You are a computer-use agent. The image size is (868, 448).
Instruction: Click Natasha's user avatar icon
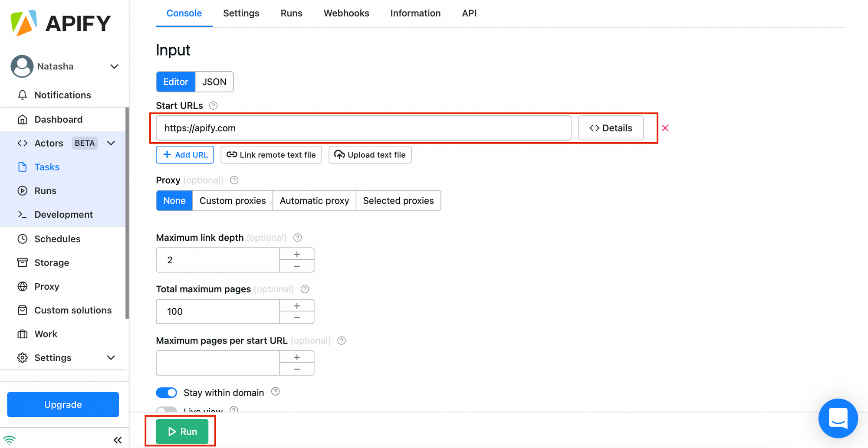coord(22,66)
